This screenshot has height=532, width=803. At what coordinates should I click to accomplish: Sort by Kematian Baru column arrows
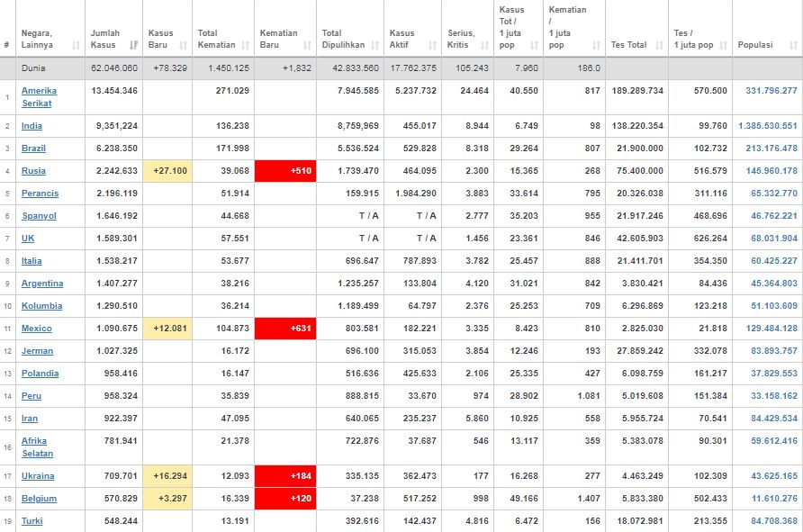click(x=307, y=45)
